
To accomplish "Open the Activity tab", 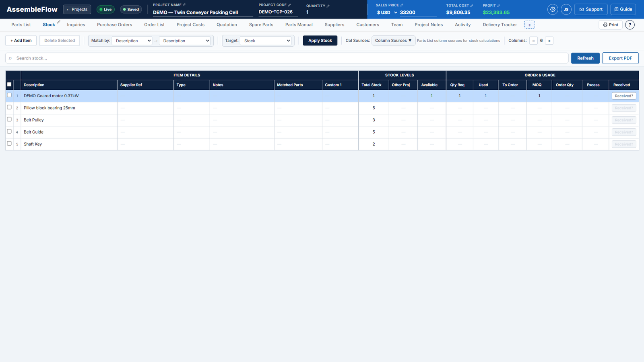I will tap(462, 25).
